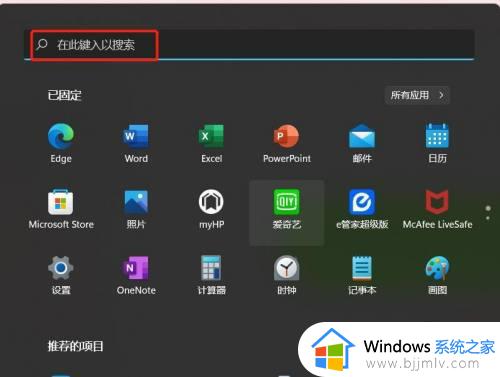
Task: Open the 计算器 calculator
Action: [211, 275]
